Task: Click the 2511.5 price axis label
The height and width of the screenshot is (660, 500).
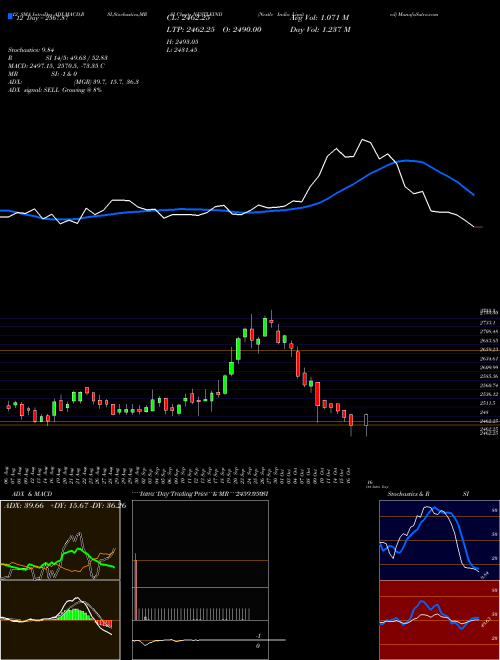Action: [489, 403]
